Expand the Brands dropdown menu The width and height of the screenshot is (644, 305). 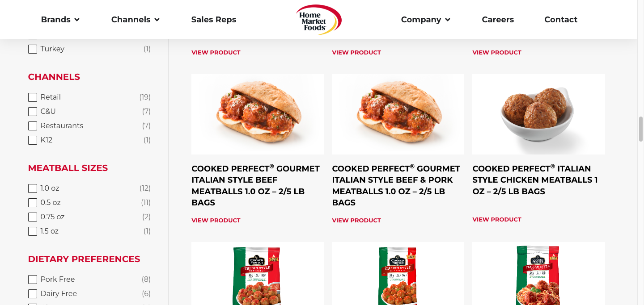[60, 20]
